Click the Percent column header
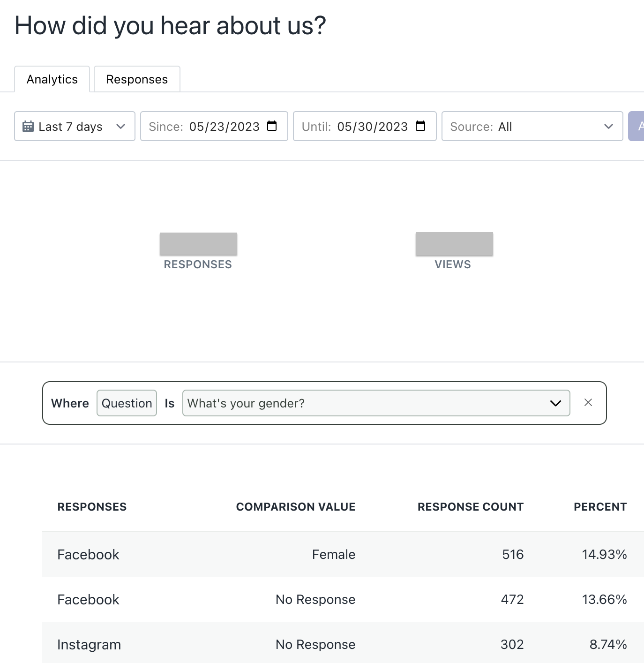Screen dimensions: 644x663 600,507
